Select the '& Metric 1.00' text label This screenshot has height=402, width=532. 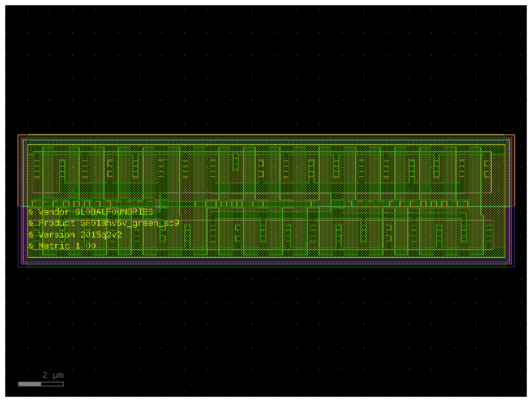click(62, 246)
